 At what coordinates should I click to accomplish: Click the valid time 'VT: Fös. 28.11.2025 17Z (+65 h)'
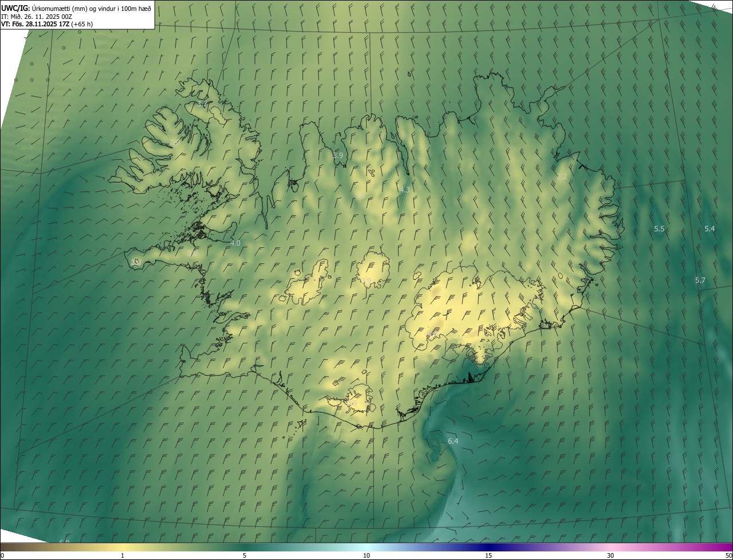(x=47, y=24)
